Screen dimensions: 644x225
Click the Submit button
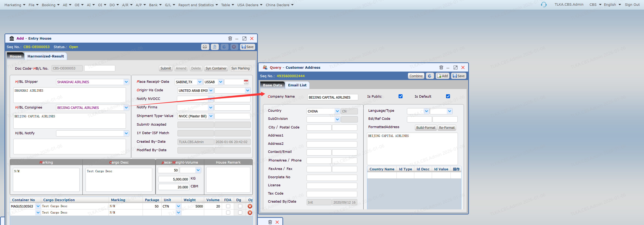(166, 68)
